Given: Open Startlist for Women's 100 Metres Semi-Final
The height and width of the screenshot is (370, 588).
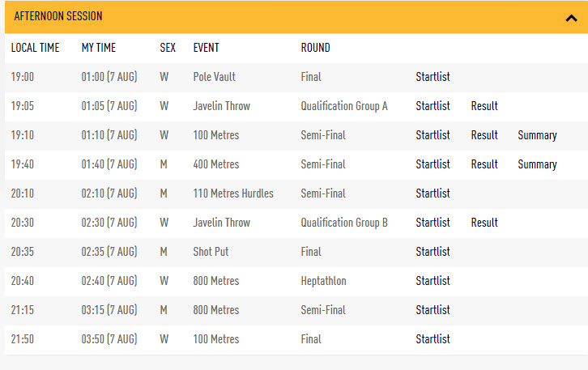Looking at the screenshot, I should (x=432, y=135).
